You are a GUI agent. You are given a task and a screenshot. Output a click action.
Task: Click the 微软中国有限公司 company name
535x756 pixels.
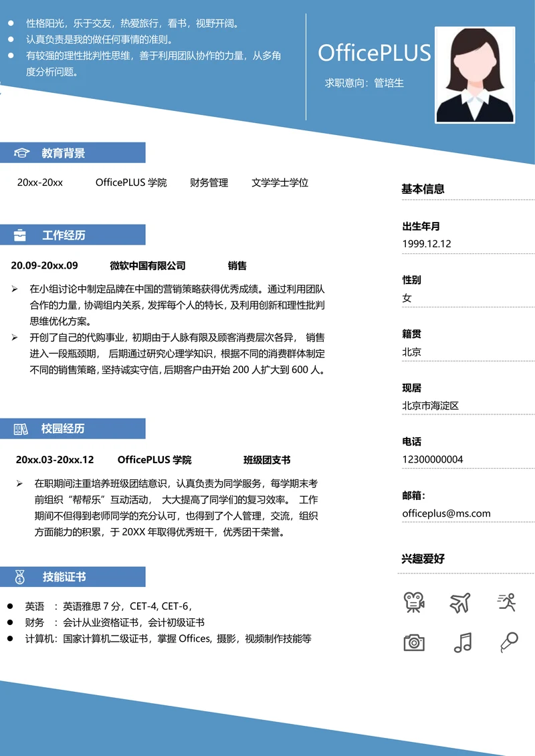tap(148, 265)
